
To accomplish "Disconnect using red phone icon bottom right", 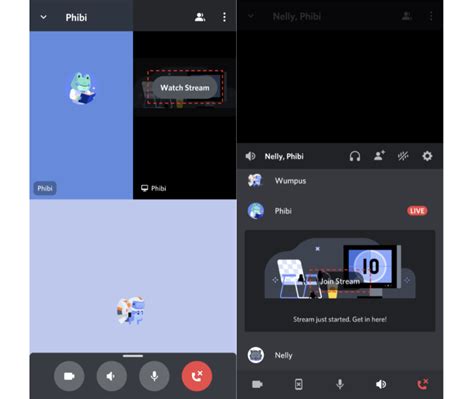I will coord(423,384).
